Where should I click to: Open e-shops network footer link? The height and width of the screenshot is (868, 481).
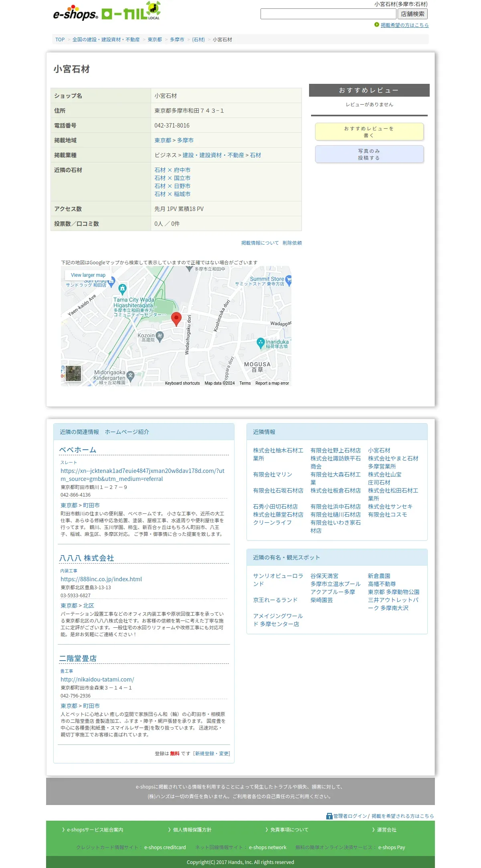(x=268, y=848)
